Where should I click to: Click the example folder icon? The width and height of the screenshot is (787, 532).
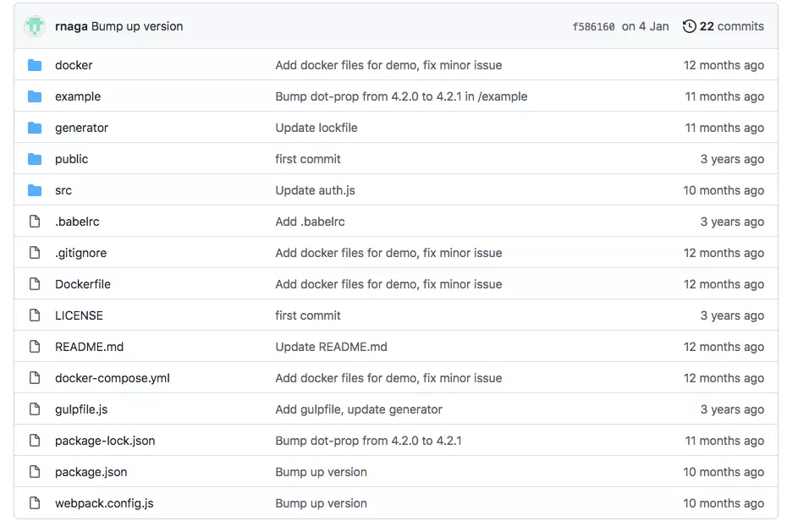tap(35, 96)
